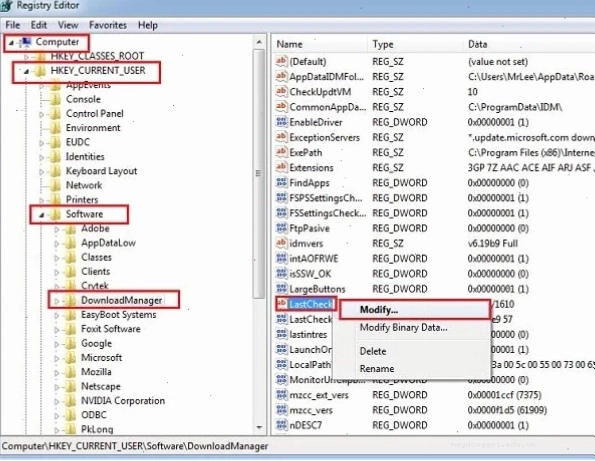
Task: Click the CheckUpdtVM string icon
Action: point(281,91)
